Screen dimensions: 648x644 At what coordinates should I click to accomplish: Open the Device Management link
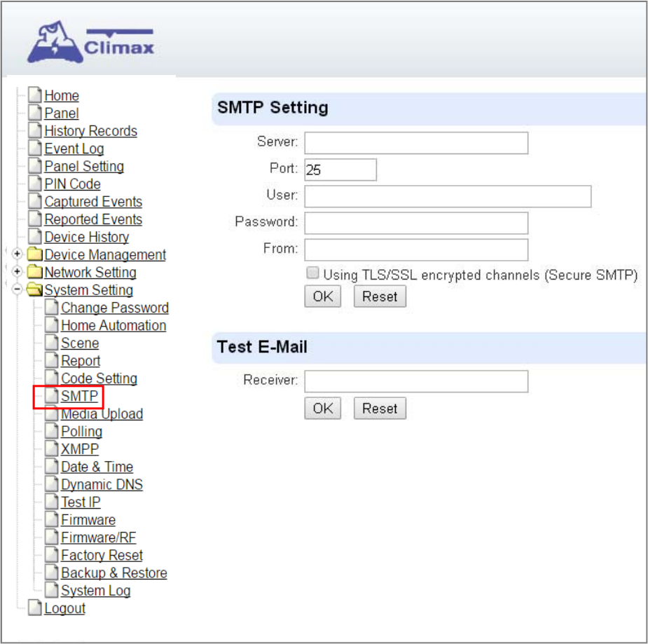pos(105,254)
